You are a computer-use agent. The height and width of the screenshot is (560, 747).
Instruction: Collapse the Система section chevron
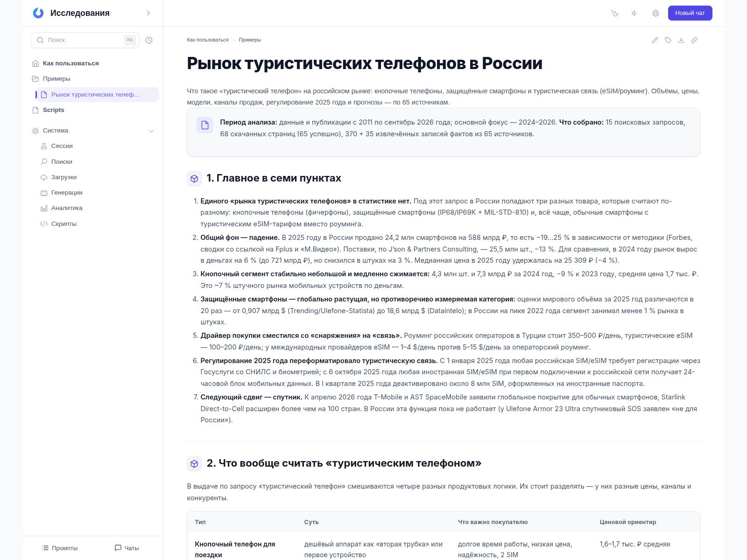click(151, 131)
